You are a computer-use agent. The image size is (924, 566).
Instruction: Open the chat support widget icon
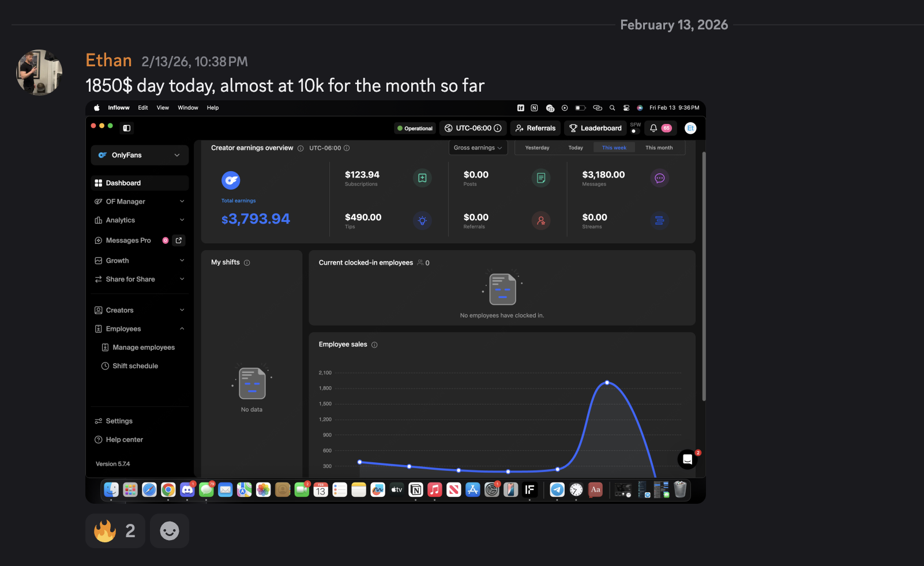(687, 459)
